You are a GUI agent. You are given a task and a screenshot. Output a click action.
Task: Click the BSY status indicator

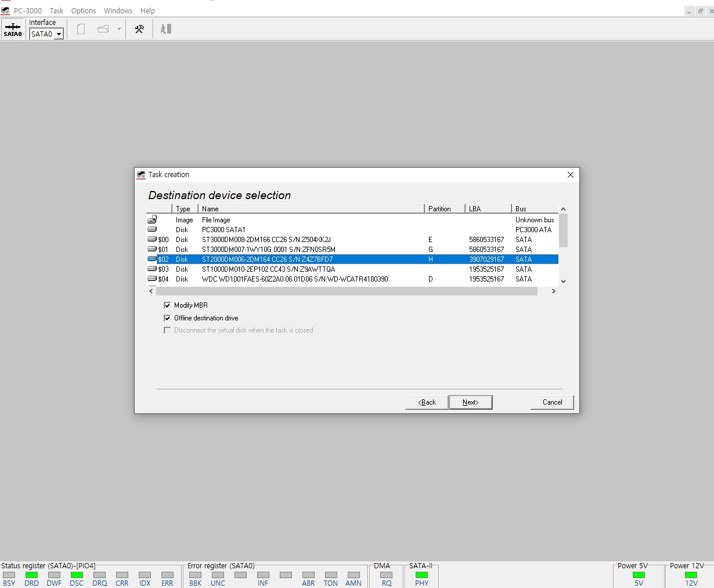point(9,575)
